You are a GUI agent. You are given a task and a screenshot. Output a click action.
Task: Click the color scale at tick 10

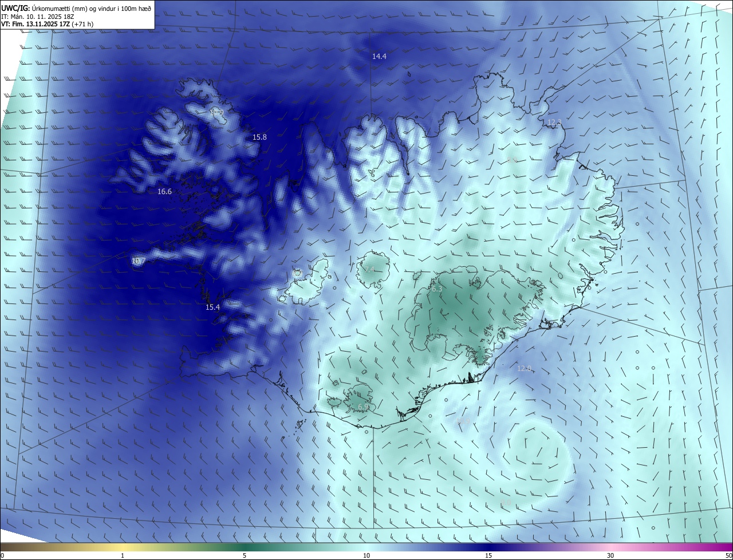pyautogui.click(x=366, y=555)
